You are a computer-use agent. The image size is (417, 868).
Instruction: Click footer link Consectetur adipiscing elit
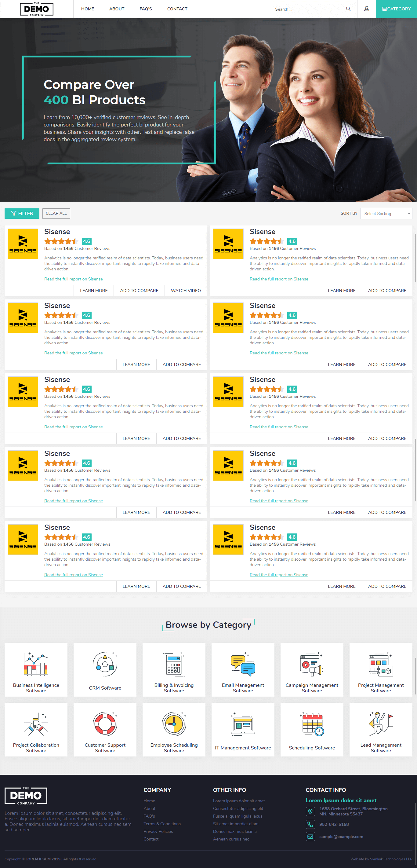click(238, 808)
